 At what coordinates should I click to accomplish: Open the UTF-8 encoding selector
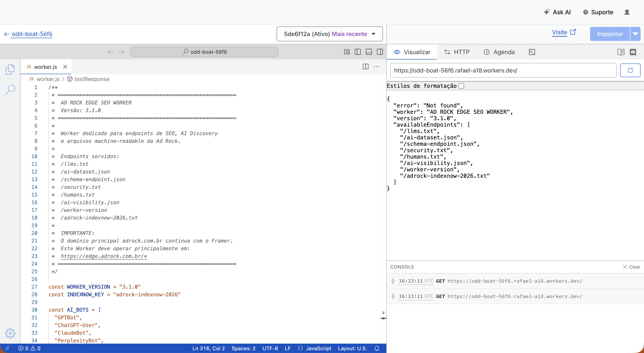click(270, 348)
